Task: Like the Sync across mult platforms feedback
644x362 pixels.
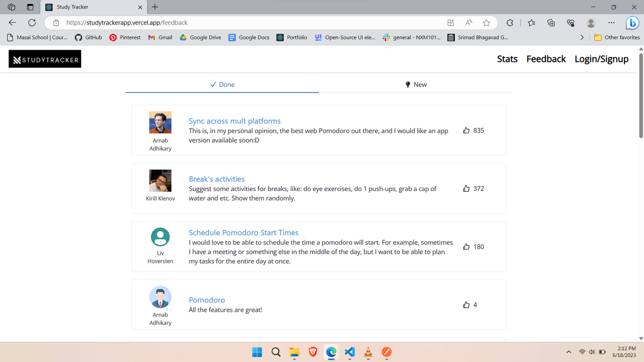Action: click(x=466, y=130)
